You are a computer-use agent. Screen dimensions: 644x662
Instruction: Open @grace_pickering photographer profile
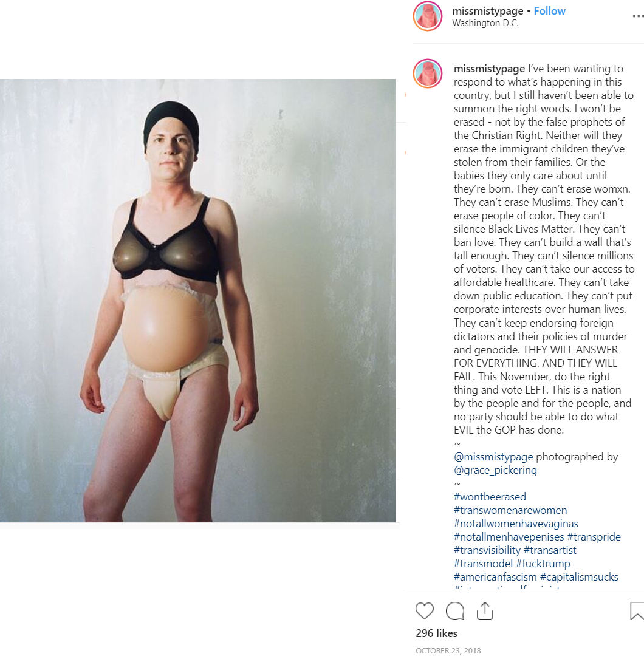pyautogui.click(x=495, y=470)
